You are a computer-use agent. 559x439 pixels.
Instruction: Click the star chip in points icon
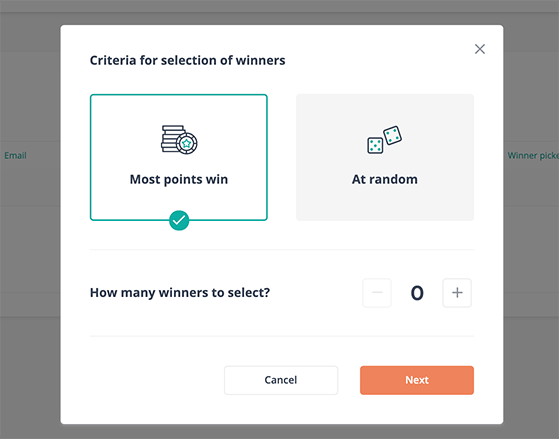click(x=187, y=143)
